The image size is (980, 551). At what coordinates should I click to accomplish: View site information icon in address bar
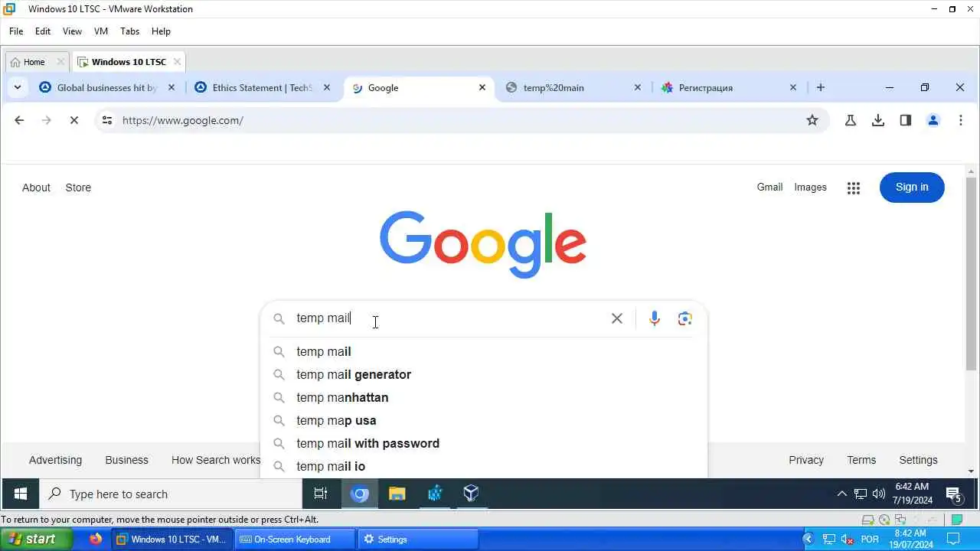coord(107,120)
